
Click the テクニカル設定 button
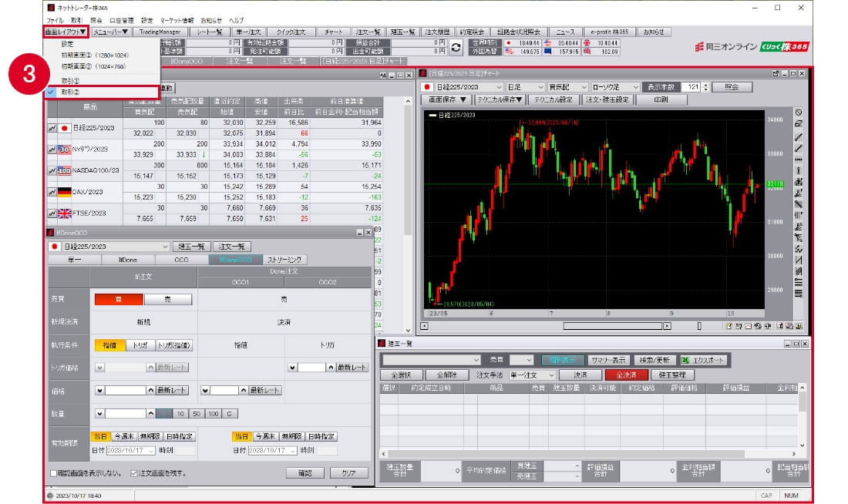[554, 99]
